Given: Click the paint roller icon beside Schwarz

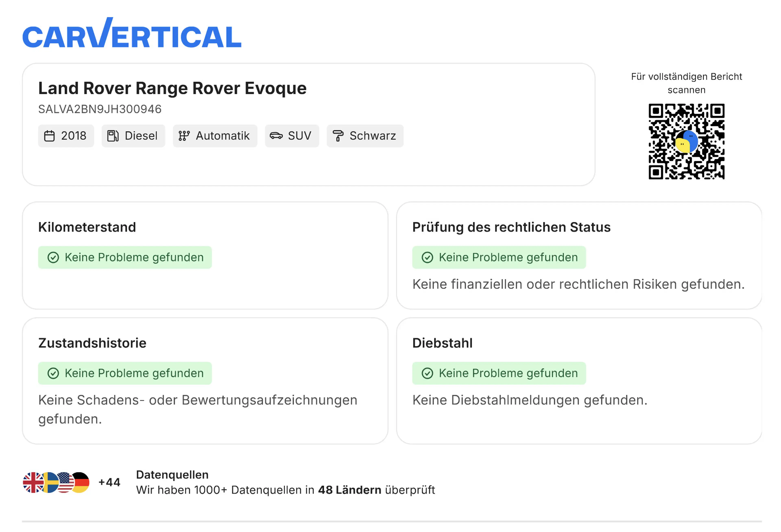Looking at the screenshot, I should click(338, 136).
